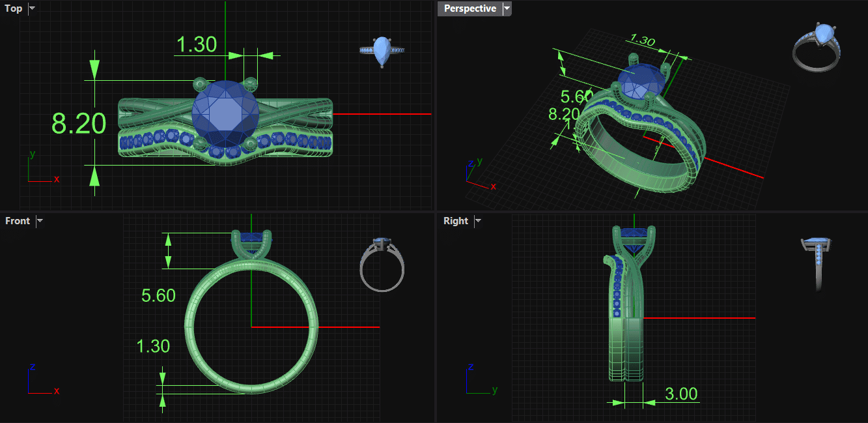Click the rendered ring preview in Perspective viewport

(x=817, y=47)
